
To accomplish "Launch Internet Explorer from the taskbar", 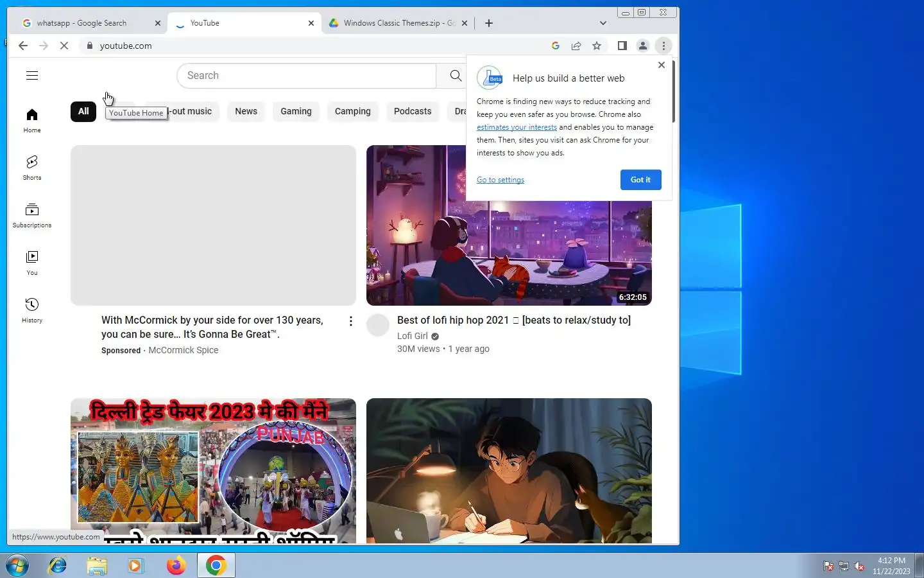I will click(x=58, y=566).
